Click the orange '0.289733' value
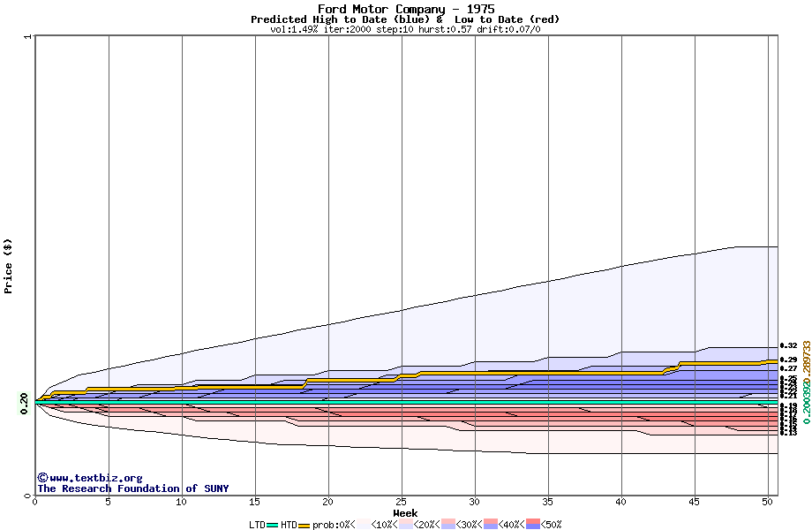This screenshot has height=530, width=812. point(807,363)
